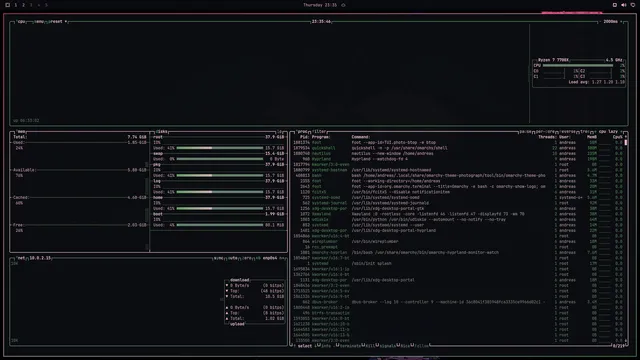Select the wireplumber process row
The image size is (640, 360).
[458, 242]
